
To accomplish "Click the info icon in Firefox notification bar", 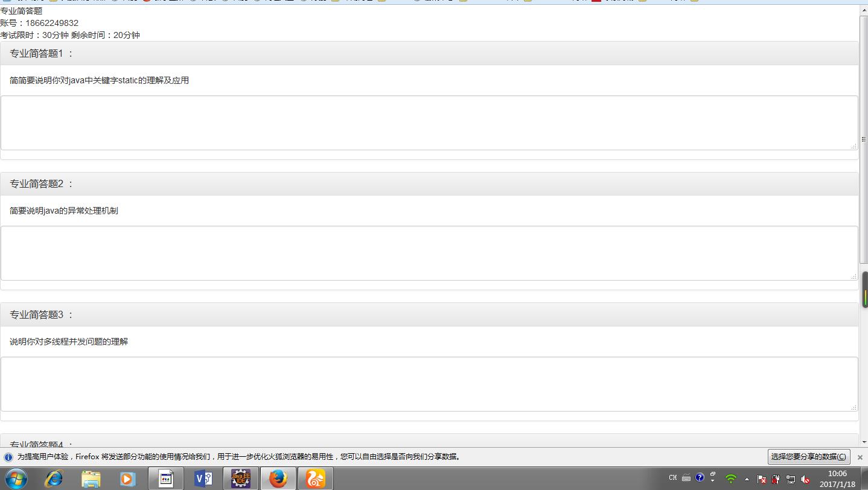I will coord(8,457).
